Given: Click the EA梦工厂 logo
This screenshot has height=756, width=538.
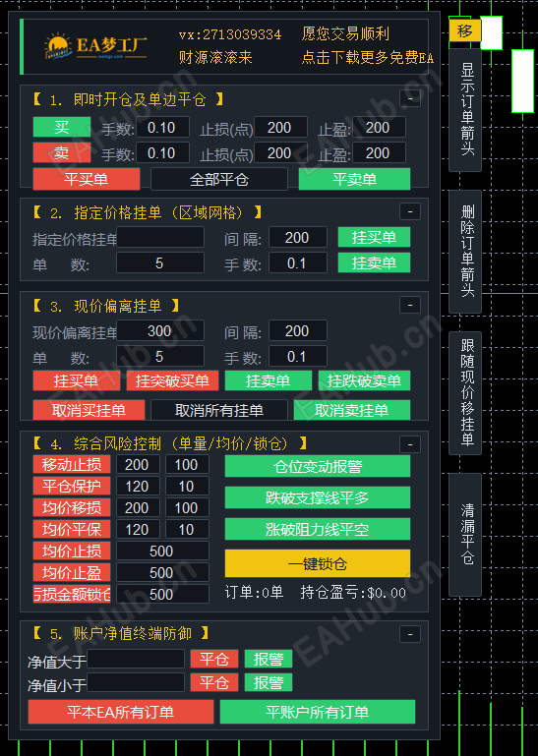Looking at the screenshot, I should pos(95,47).
